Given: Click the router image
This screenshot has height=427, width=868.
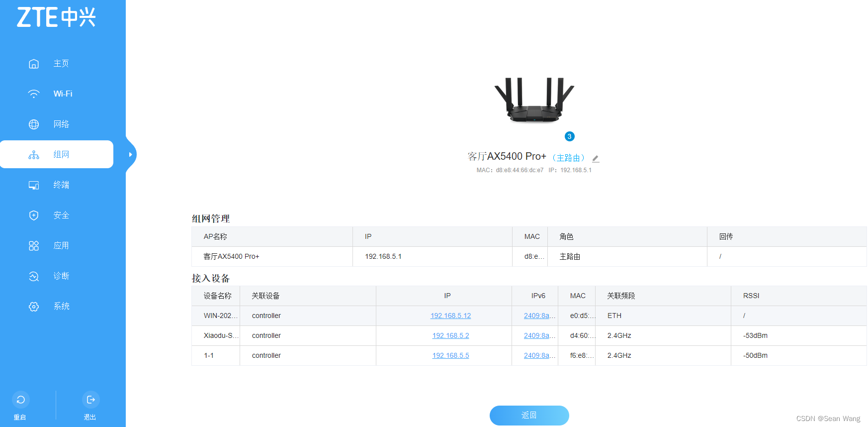Looking at the screenshot, I should pyautogui.click(x=534, y=100).
